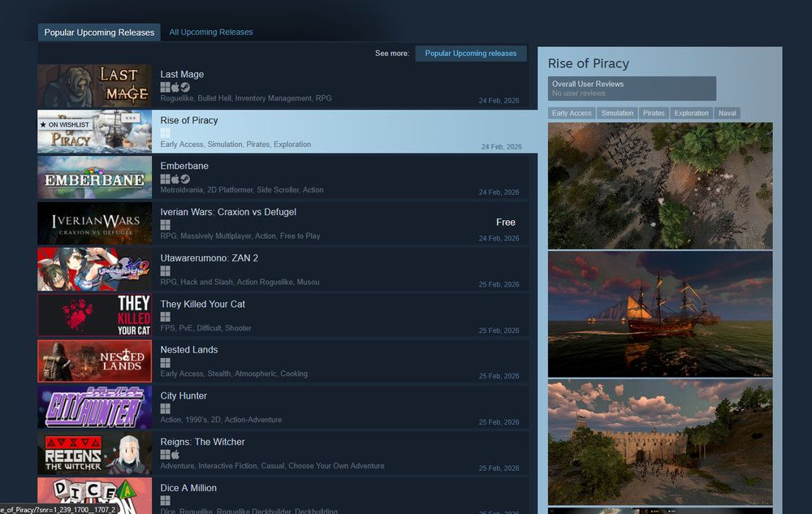The width and height of the screenshot is (812, 514).
Task: Click the Windows icon under City Hunter
Action: [165, 408]
